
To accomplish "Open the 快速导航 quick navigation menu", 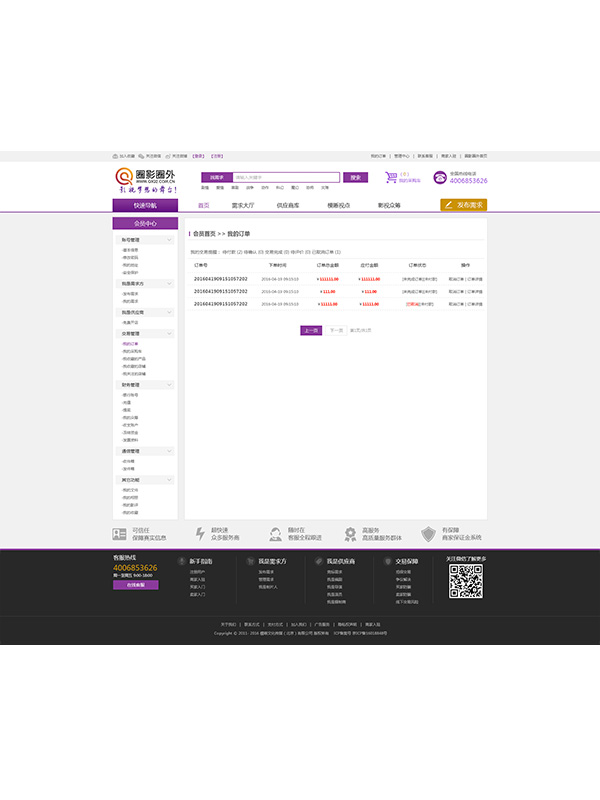I will (145, 206).
